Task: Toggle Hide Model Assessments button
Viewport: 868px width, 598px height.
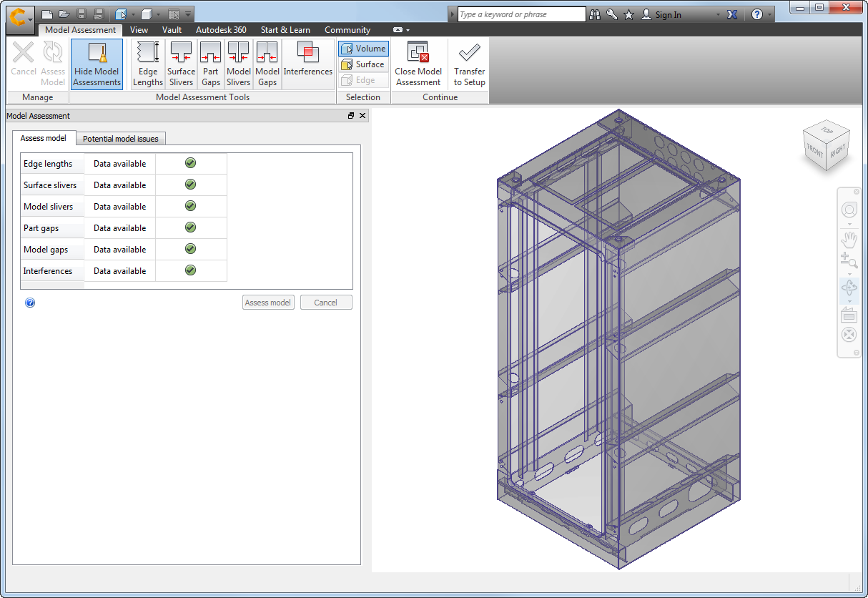Action: [97, 64]
